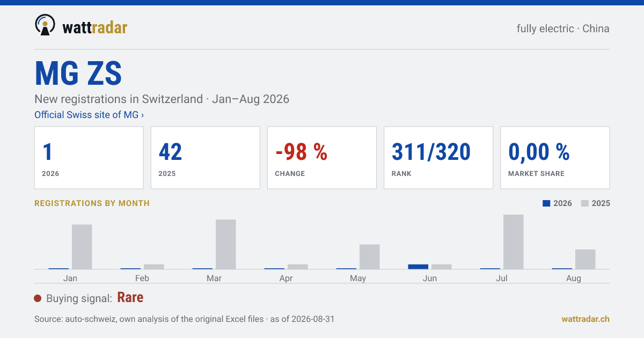Click the 'Mar' axis label
The height and width of the screenshot is (338, 644).
point(214,278)
